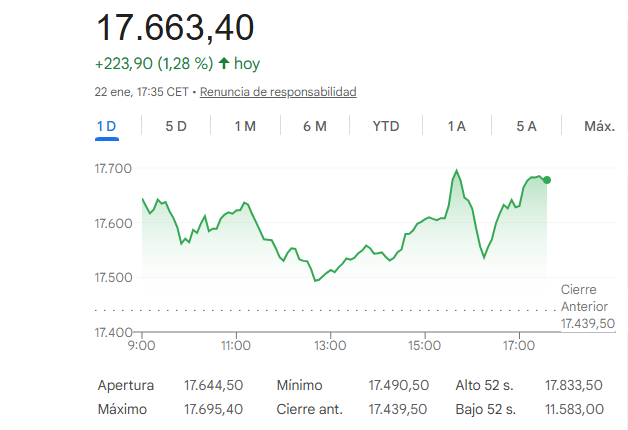Click the main price 17.663,40
628x430 pixels.
[175, 27]
